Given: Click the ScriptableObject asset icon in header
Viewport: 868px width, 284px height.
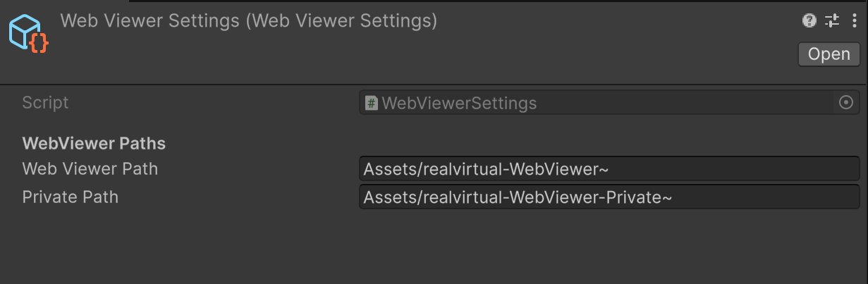Looking at the screenshot, I should click(x=27, y=34).
